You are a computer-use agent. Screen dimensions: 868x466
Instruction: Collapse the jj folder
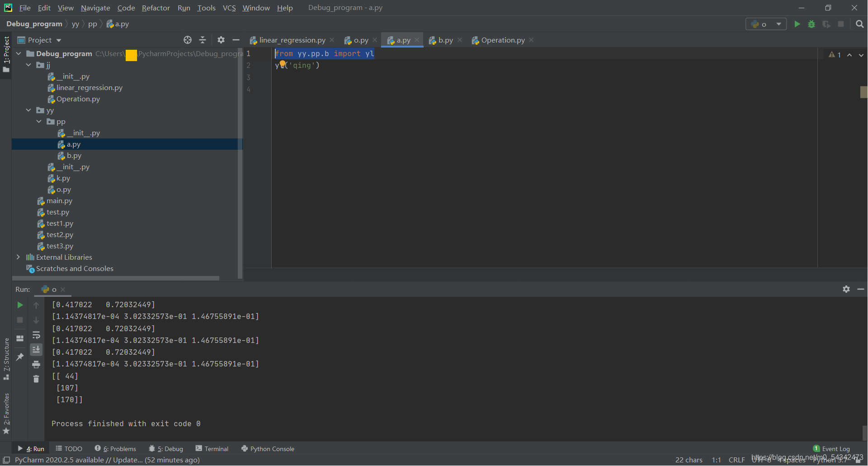28,65
